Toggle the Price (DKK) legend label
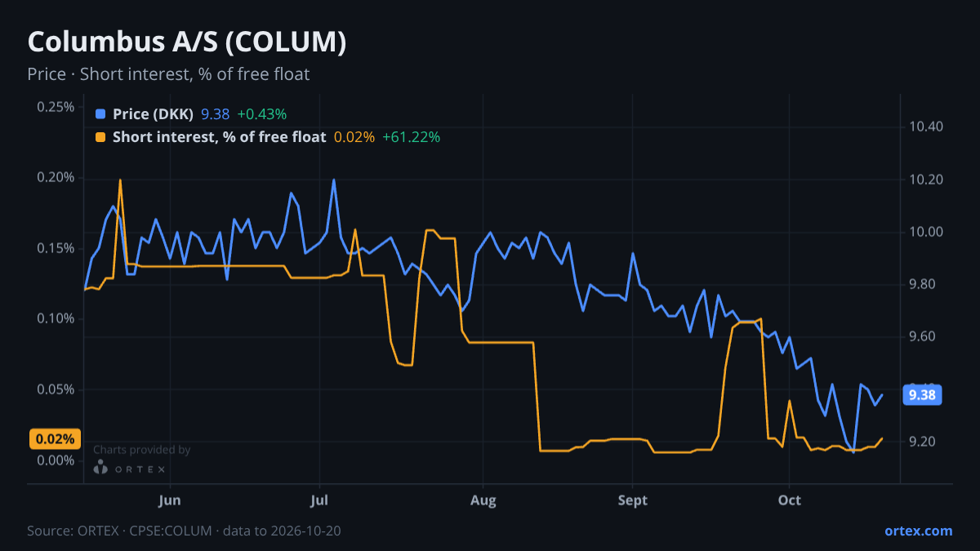 153,114
